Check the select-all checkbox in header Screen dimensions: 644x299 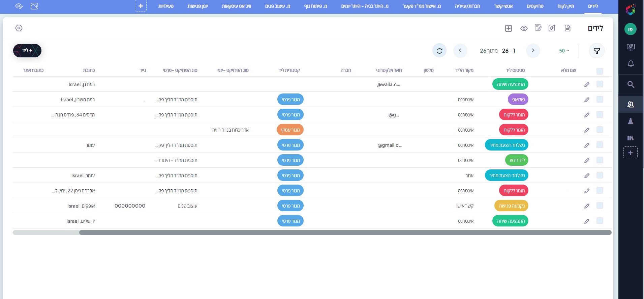pos(600,71)
